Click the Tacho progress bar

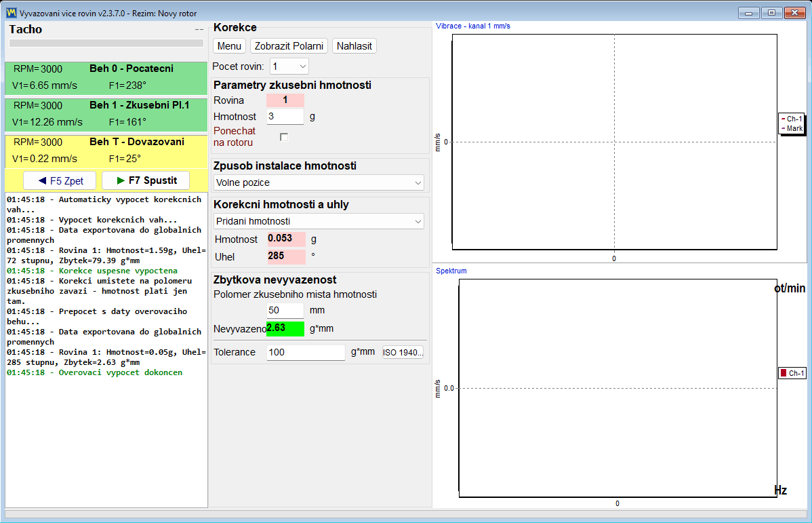tap(106, 43)
